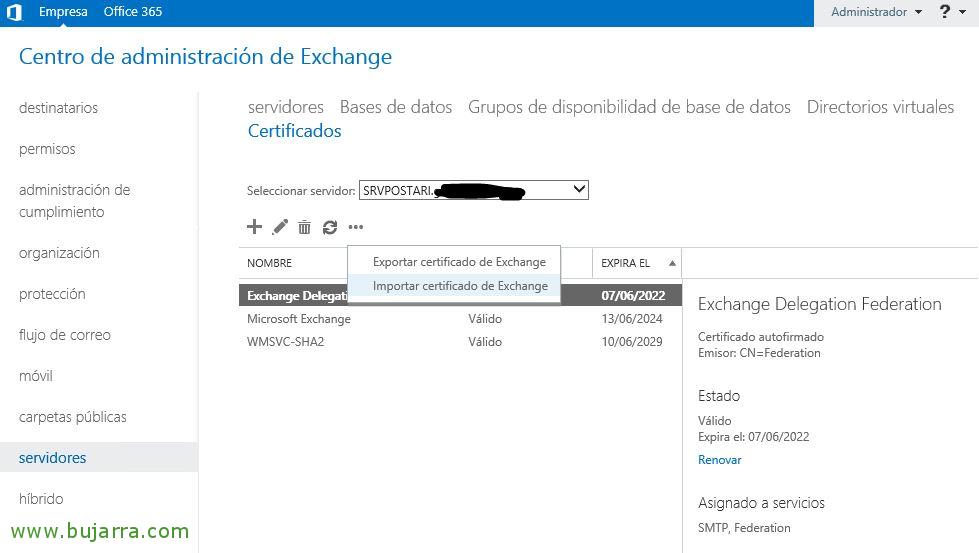Viewport: 979px width, 553px height.
Task: Open the Administrador account dropdown
Action: pos(876,12)
